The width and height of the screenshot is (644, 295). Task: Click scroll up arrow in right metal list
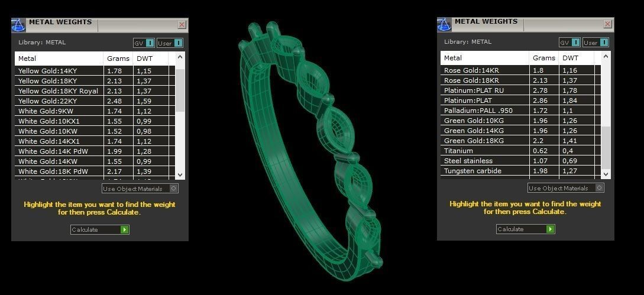(606, 56)
